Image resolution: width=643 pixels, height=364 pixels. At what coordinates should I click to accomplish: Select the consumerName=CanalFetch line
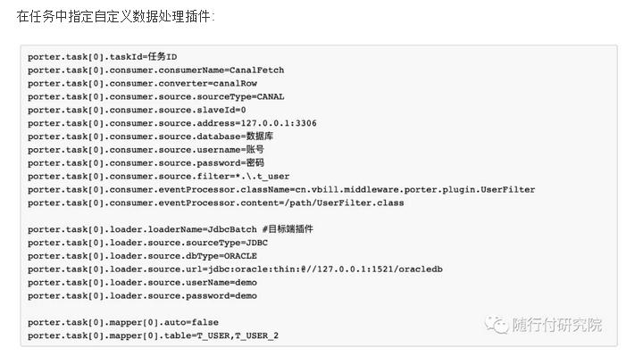(x=155, y=70)
